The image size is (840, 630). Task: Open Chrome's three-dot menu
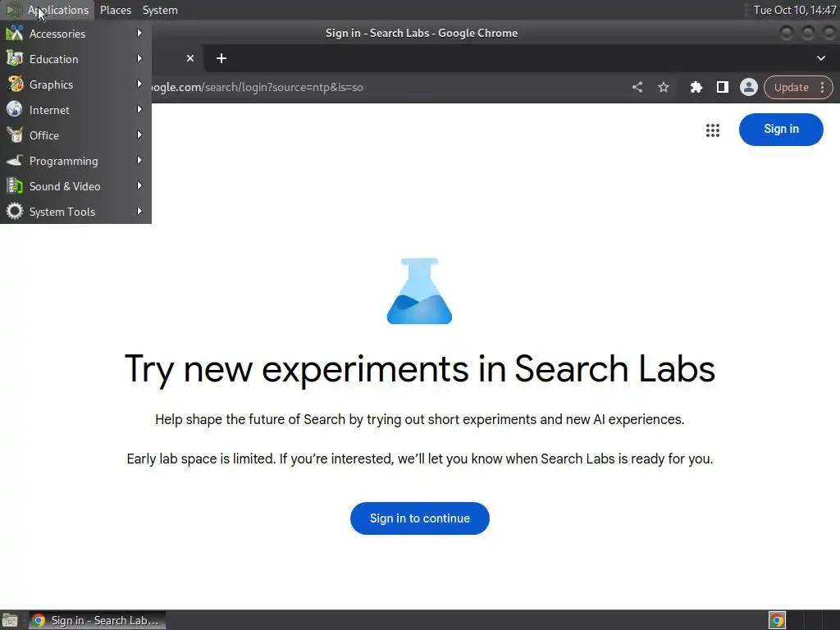coord(822,87)
